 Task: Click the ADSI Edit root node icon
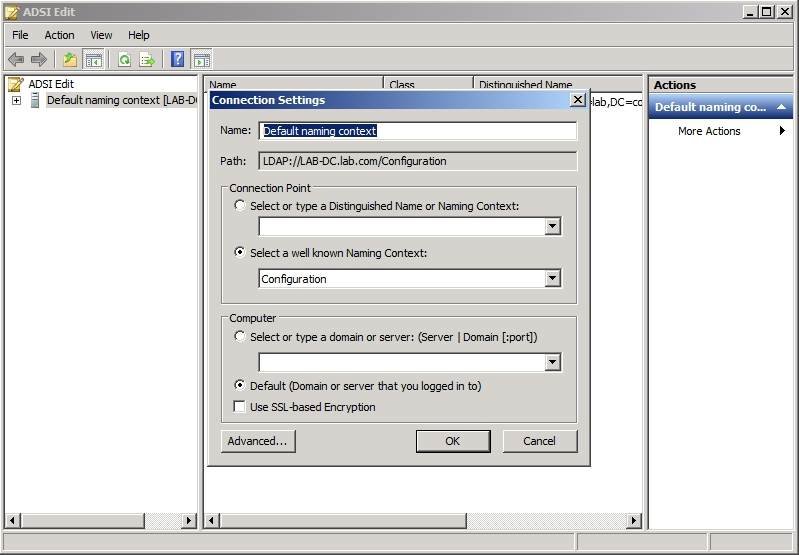pyautogui.click(x=15, y=84)
